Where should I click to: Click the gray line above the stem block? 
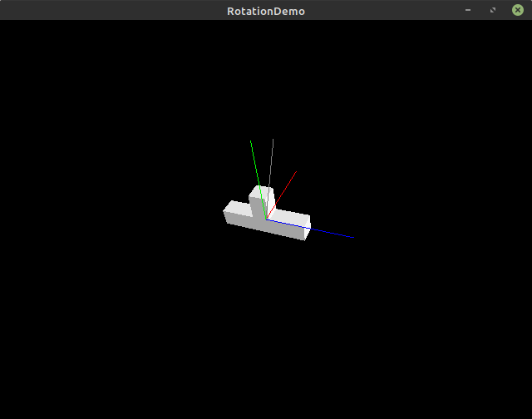tap(270, 165)
